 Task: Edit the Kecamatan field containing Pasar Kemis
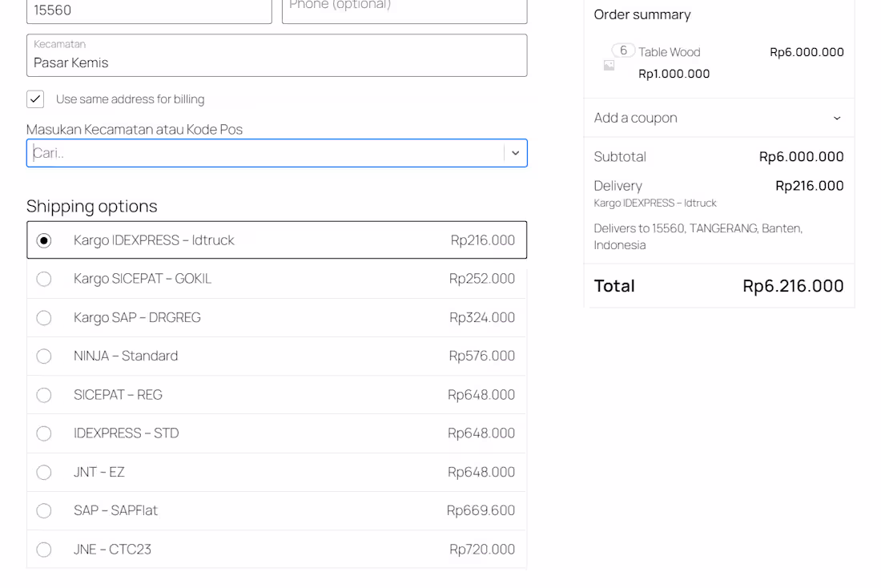[x=276, y=60]
